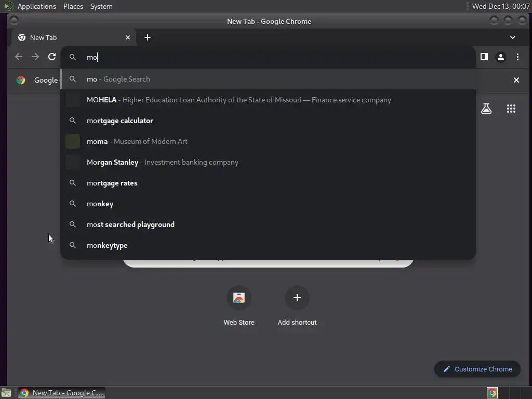Screen dimensions: 532x399
Task: Select the New Tab browser tab
Action: pyautogui.click(x=74, y=37)
